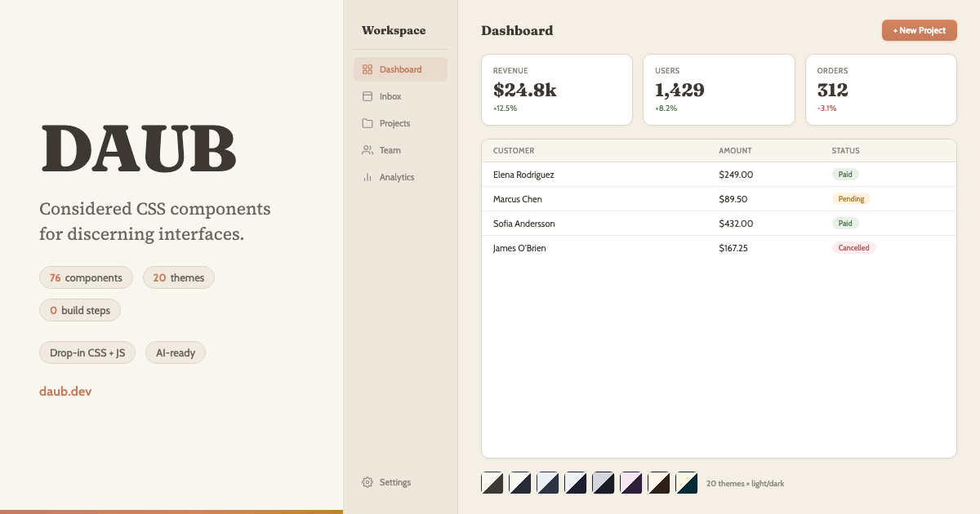
Task: Click the Pending status badge for Marcus Chen
Action: pyautogui.click(x=851, y=199)
